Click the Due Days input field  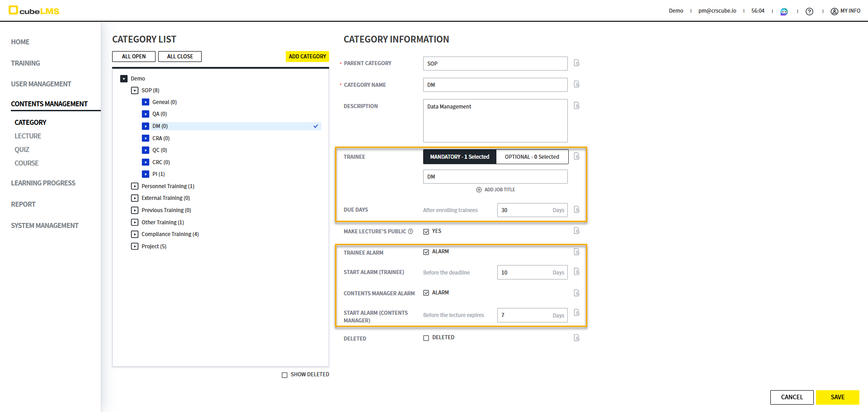click(524, 210)
